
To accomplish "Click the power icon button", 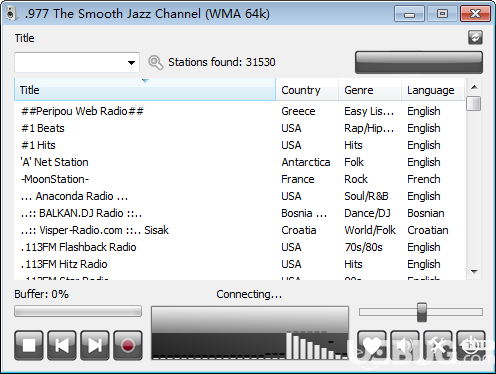I will click(x=471, y=345).
